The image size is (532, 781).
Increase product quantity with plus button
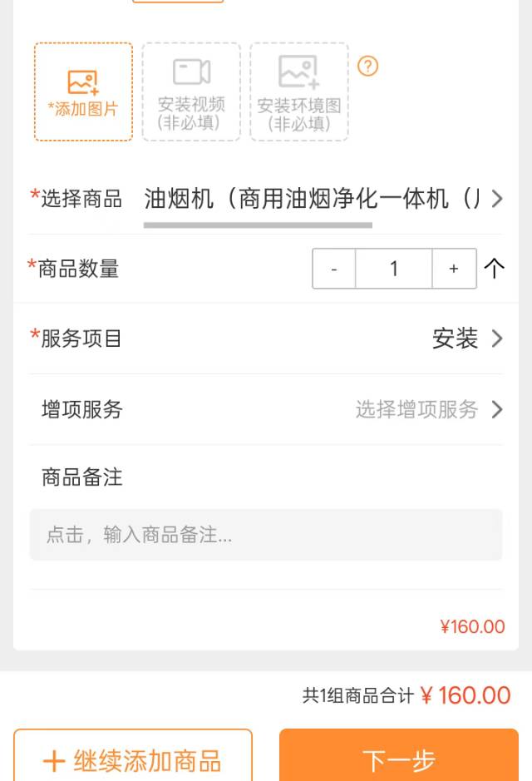[x=454, y=269]
